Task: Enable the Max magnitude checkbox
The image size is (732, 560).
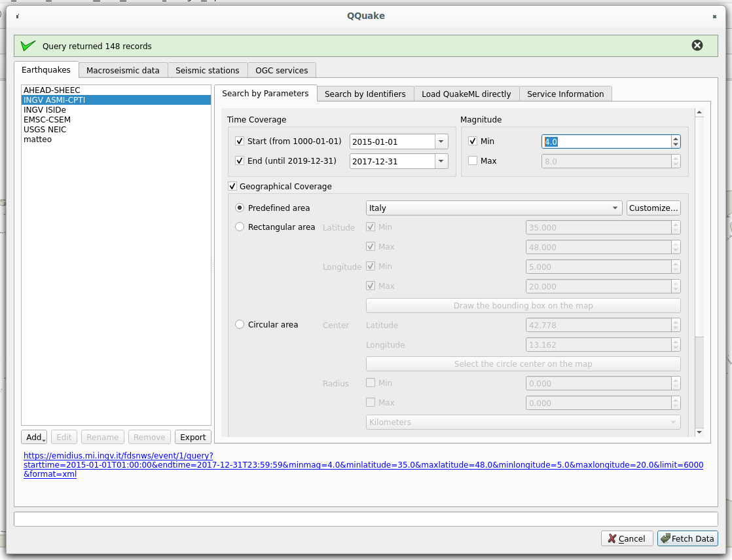Action: [x=473, y=160]
